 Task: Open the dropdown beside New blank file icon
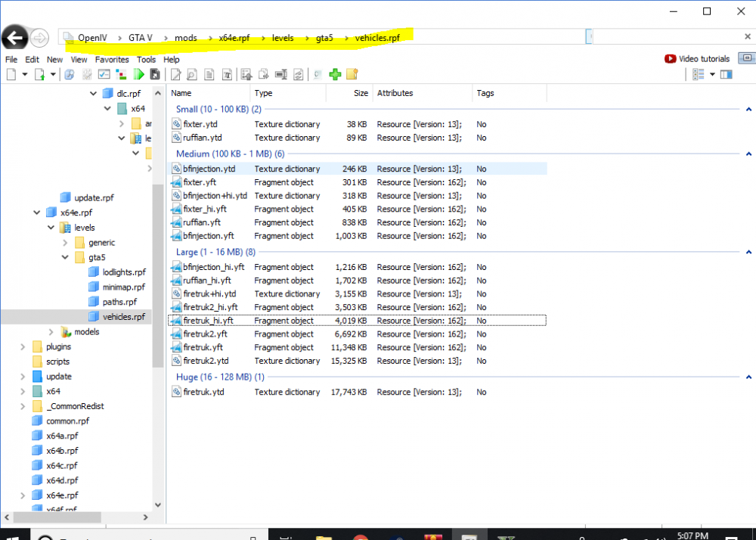(25, 74)
